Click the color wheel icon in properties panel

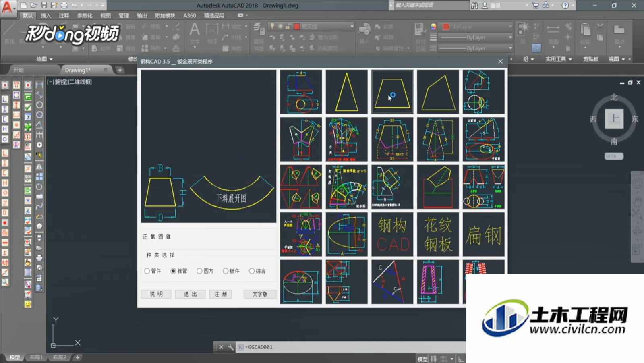click(433, 27)
